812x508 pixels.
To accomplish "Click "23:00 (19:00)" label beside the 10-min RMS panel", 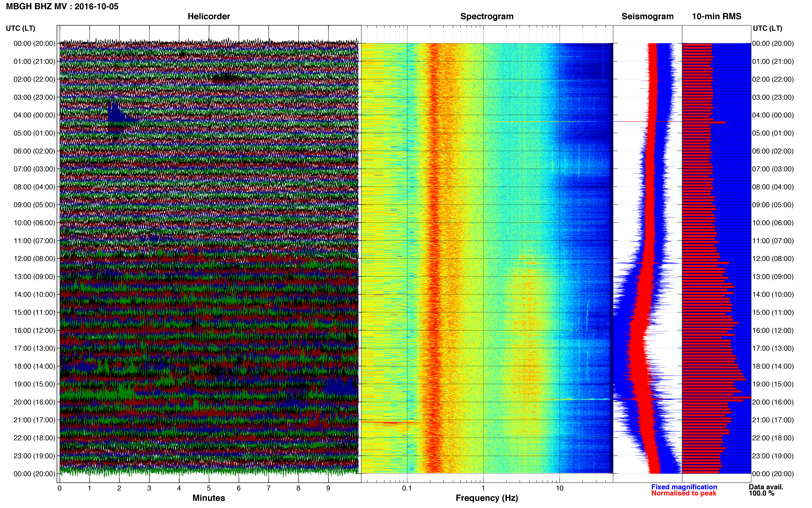I will tap(773, 456).
